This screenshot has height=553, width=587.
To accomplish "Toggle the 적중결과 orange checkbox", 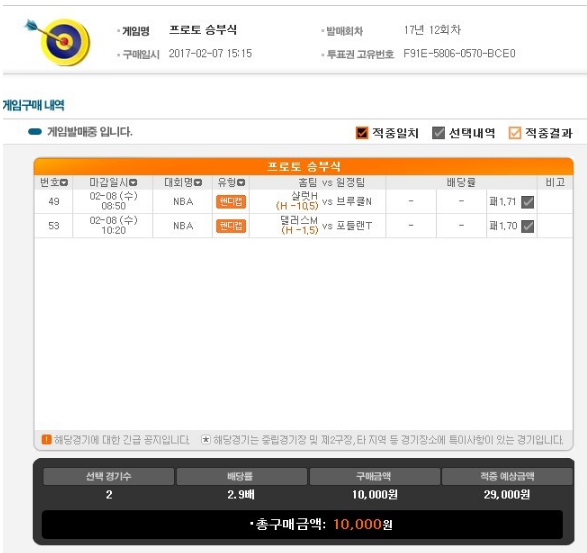I will 515,133.
